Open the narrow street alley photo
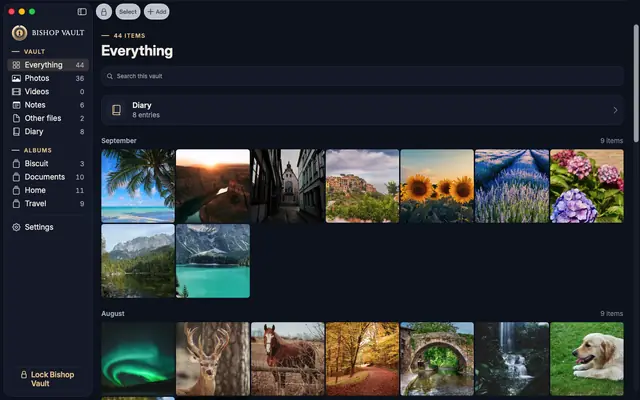Screen dimensions: 640x400 pyautogui.click(x=288, y=186)
